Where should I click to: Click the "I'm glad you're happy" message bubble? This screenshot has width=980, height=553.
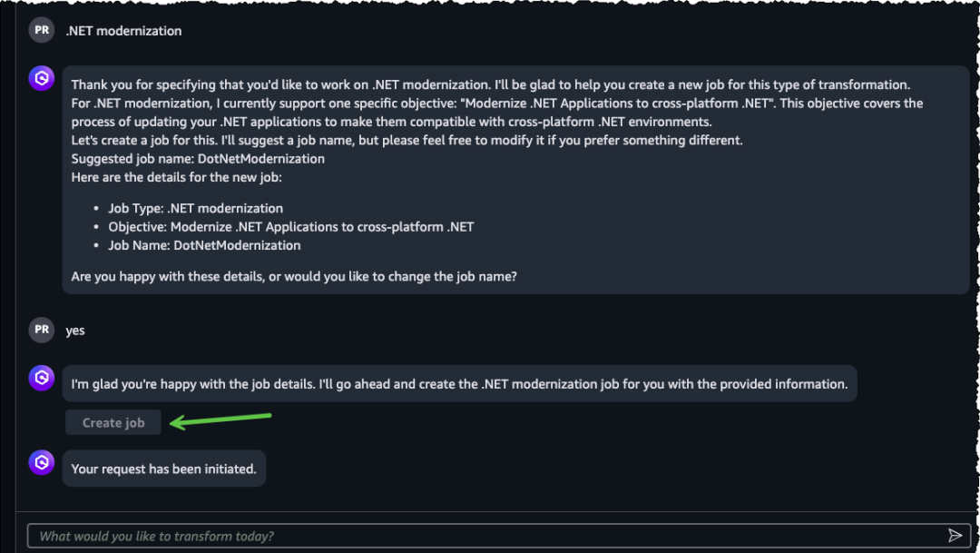pyautogui.click(x=459, y=384)
